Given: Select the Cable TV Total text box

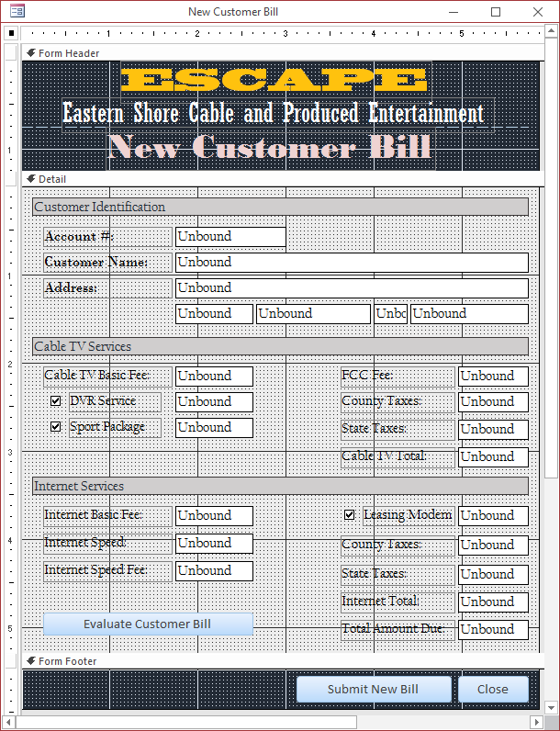Looking at the screenshot, I should (493, 457).
